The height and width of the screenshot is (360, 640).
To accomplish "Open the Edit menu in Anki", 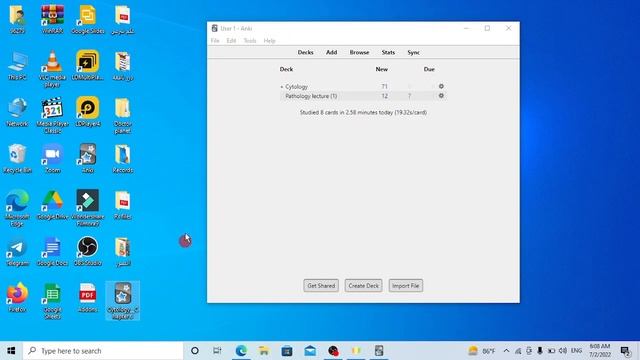I will pyautogui.click(x=231, y=41).
